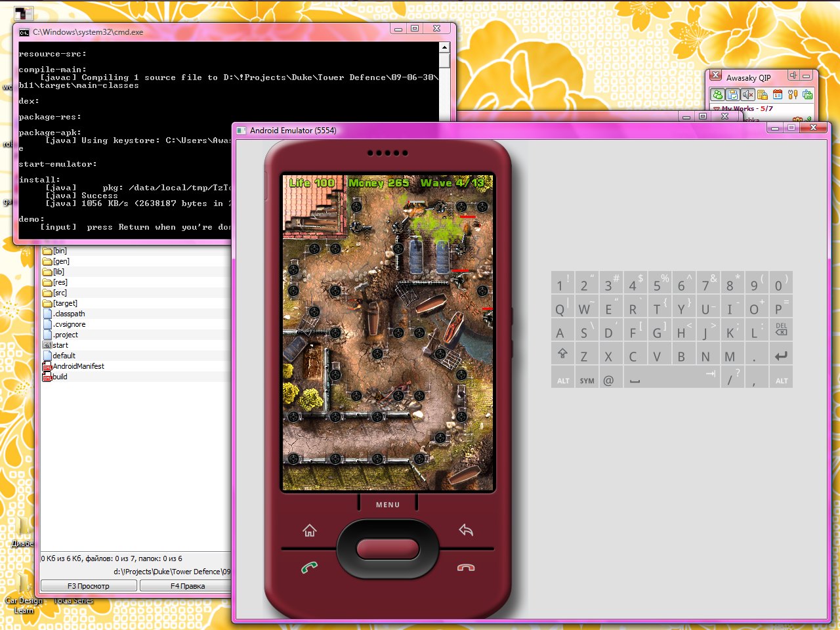
Task: Click the Android Emulator title bar icon
Action: pyautogui.click(x=241, y=131)
